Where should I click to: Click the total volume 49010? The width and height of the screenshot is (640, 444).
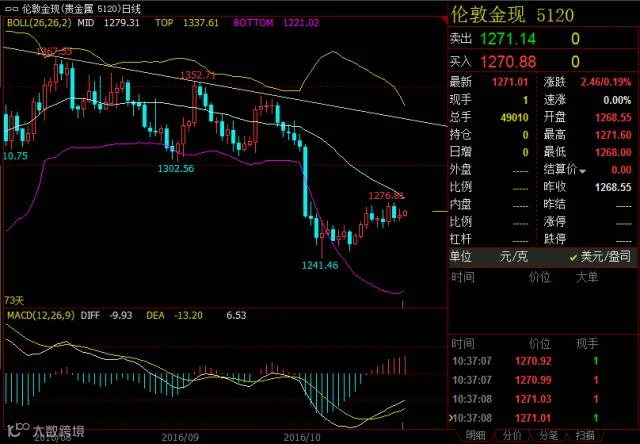[514, 118]
